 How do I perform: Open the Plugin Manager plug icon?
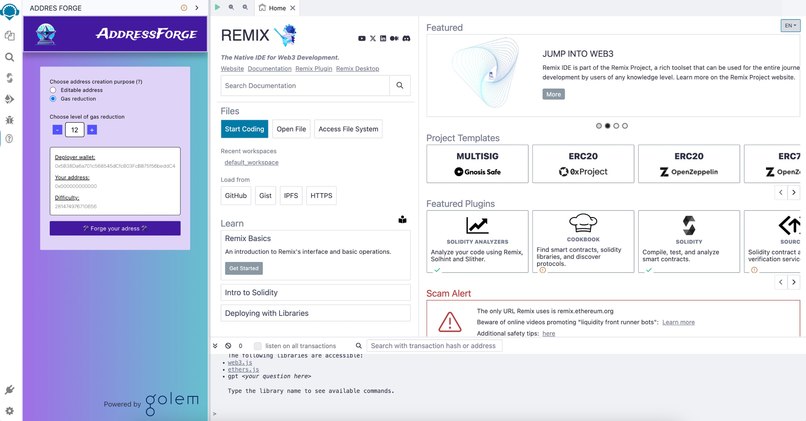[x=10, y=390]
